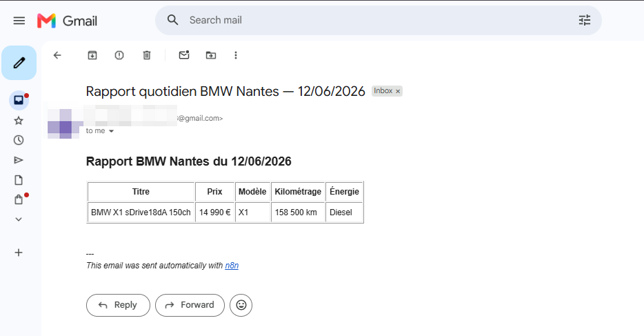644x336 pixels.
Task: Click the model cell 'X1'
Action: coord(252,213)
